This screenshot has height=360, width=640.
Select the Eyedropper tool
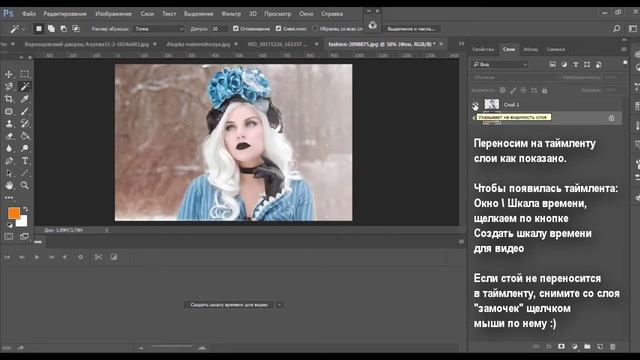[25, 99]
